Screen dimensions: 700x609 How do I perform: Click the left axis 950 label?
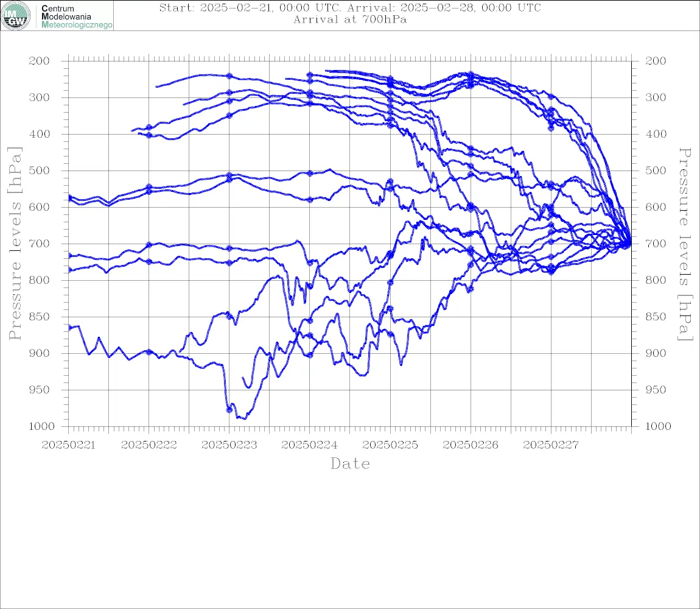tap(40, 390)
